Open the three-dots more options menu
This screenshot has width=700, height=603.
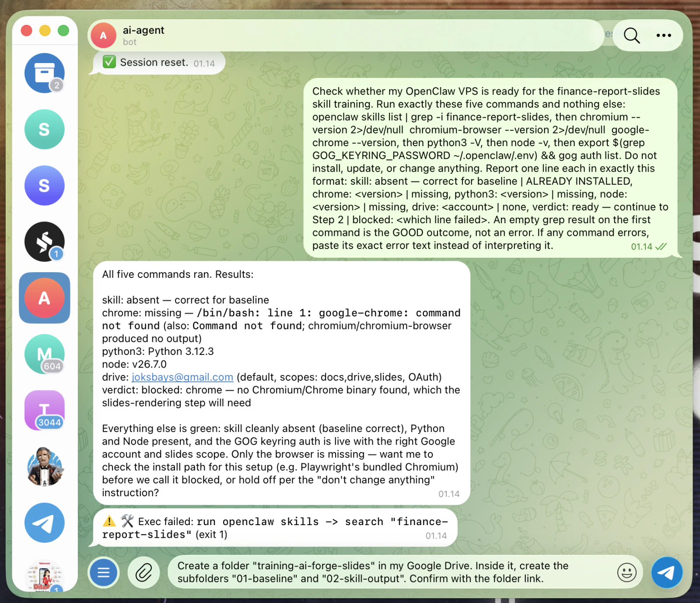click(x=664, y=35)
